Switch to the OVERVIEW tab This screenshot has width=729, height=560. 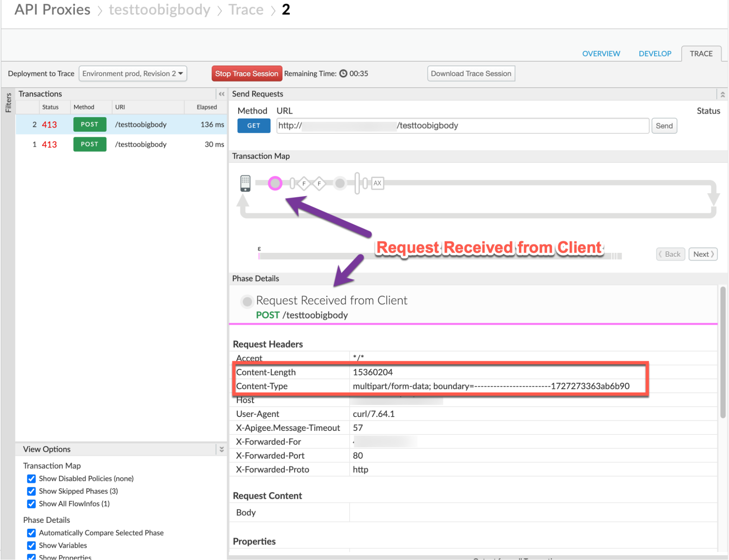click(x=601, y=54)
